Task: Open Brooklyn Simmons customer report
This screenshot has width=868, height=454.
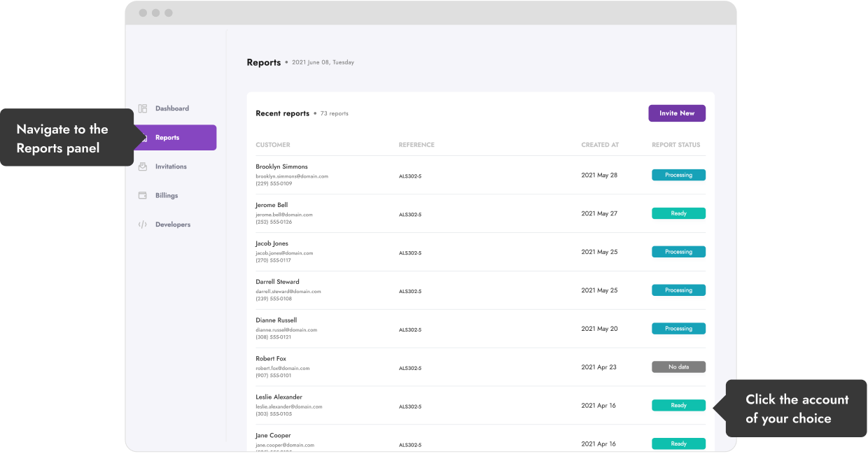Action: 281,167
